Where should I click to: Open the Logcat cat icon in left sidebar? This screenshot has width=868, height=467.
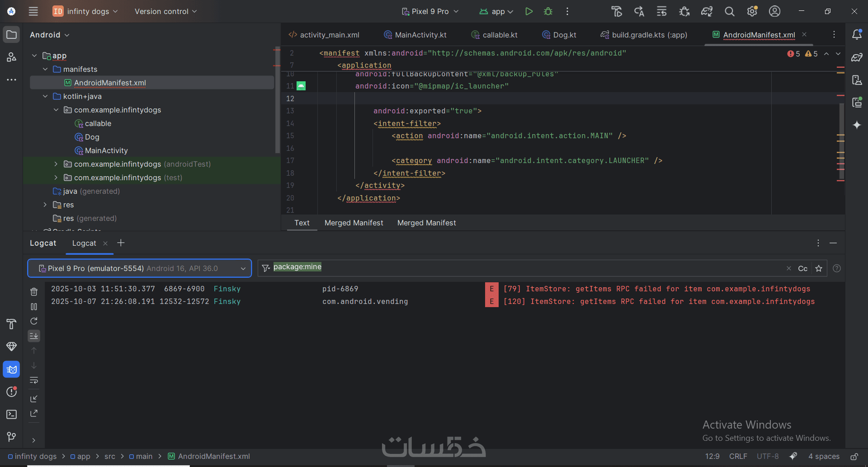[11, 369]
